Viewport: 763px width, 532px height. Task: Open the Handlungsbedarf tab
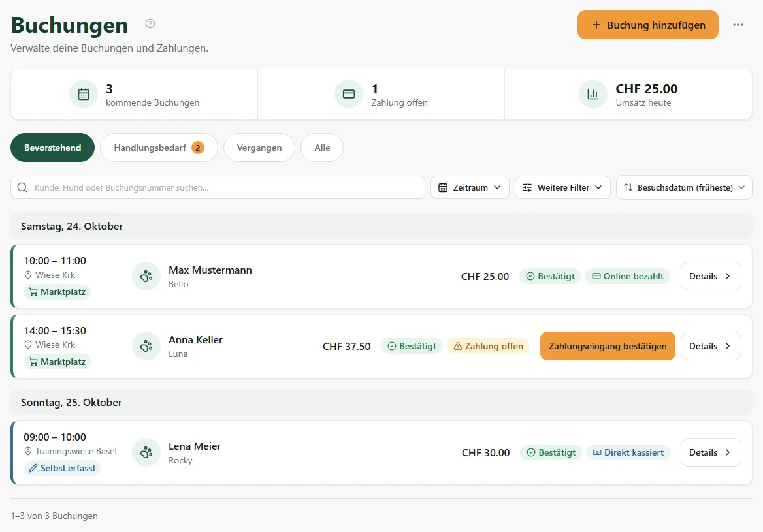point(159,148)
